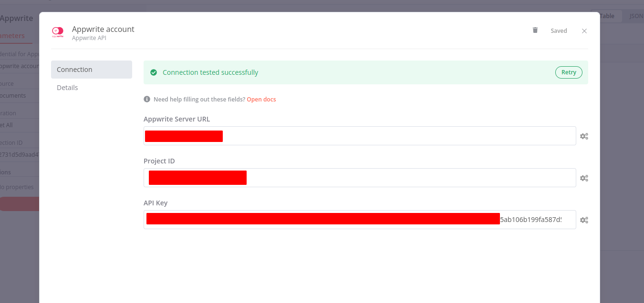Open options gear for Appwrite Server URL
The width and height of the screenshot is (644, 303).
click(584, 136)
